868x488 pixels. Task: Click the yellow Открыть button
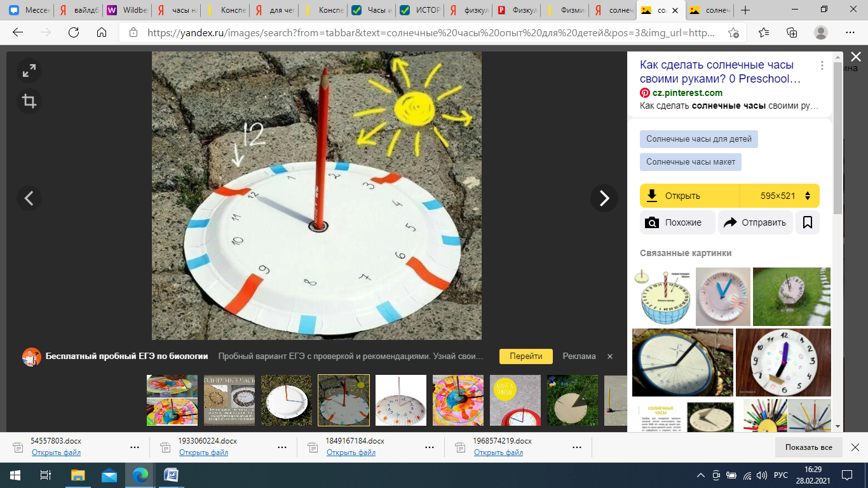pos(689,196)
